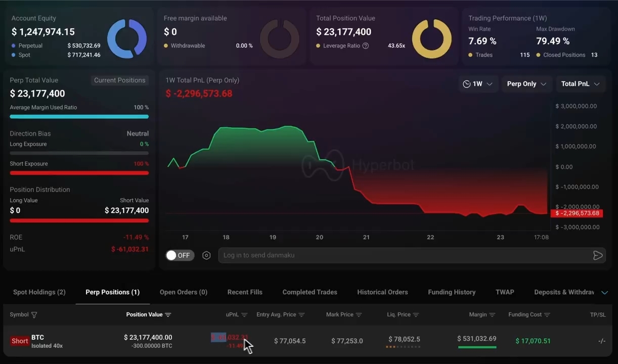The height and width of the screenshot is (364, 618).
Task: Click the danmaku settings hexagon icon
Action: pyautogui.click(x=206, y=255)
